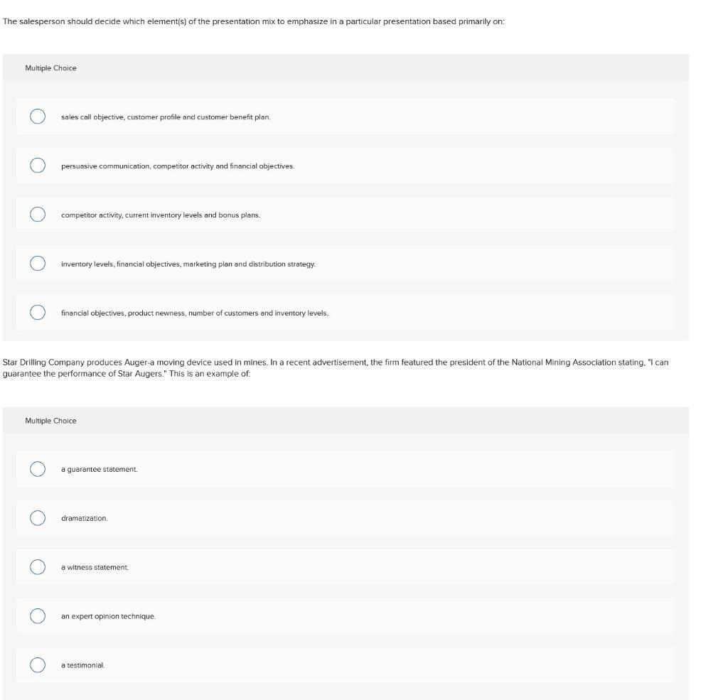Viewport: 728px width, 700px height.
Task: Select the radio button for 'a testimonial'
Action: pyautogui.click(x=36, y=665)
